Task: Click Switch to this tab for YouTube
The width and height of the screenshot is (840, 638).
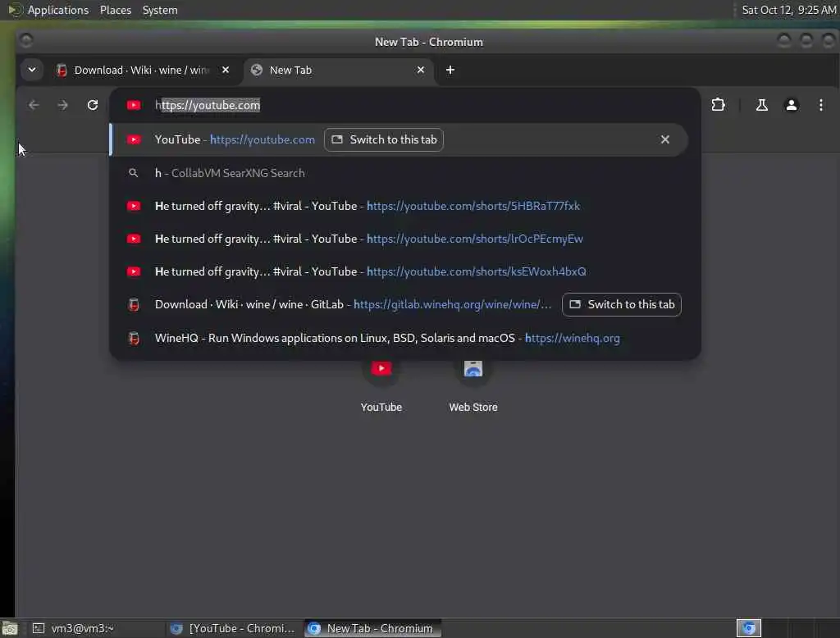Action: coord(384,139)
